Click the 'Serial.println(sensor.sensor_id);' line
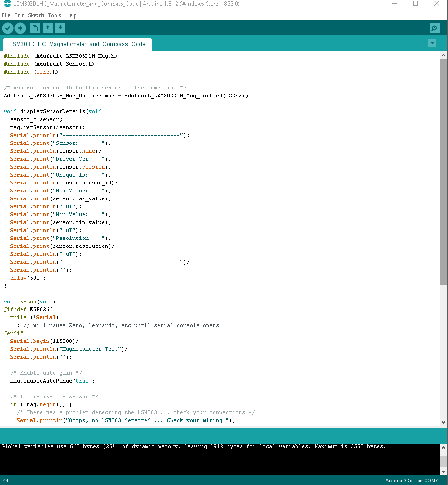 tap(64, 183)
